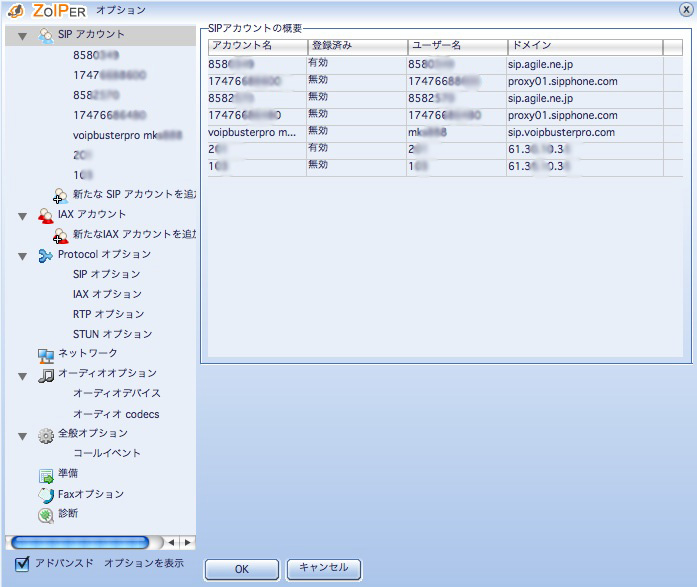Select 新たな SIP アカウントを追加 entry

tap(134, 194)
